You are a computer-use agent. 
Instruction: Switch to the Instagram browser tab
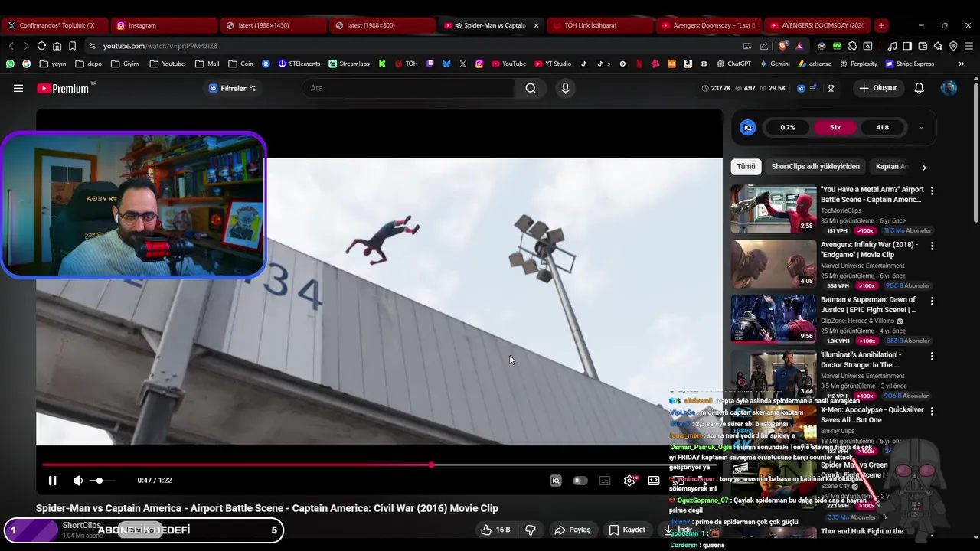click(x=164, y=25)
